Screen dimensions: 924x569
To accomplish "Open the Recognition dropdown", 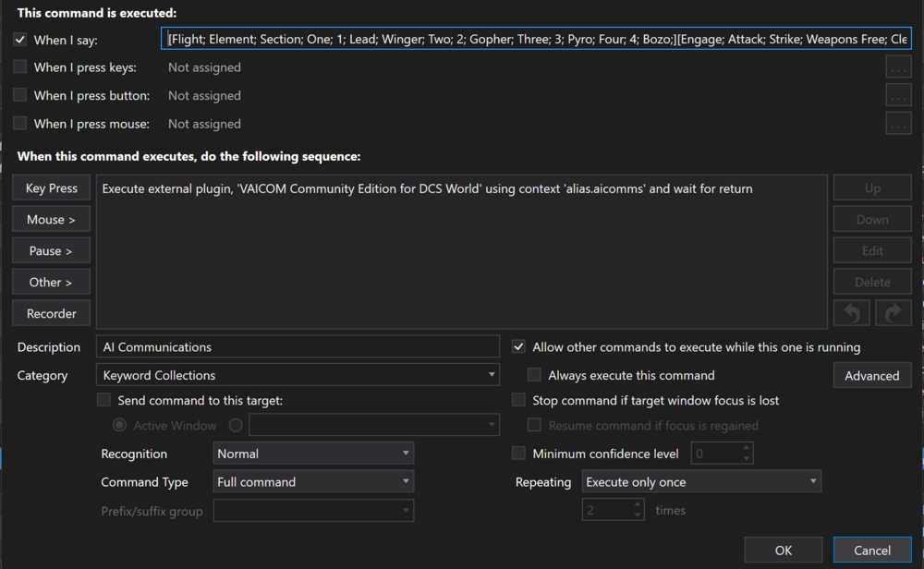I will pos(406,454).
